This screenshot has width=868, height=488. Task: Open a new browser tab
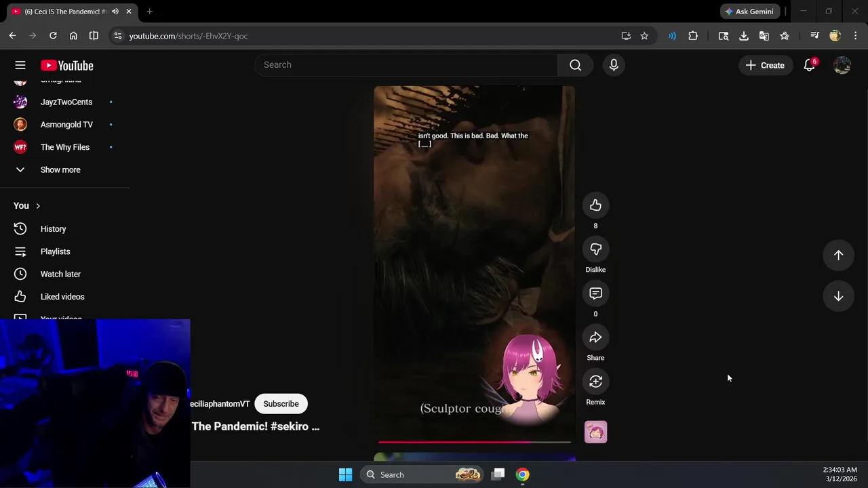coord(149,12)
